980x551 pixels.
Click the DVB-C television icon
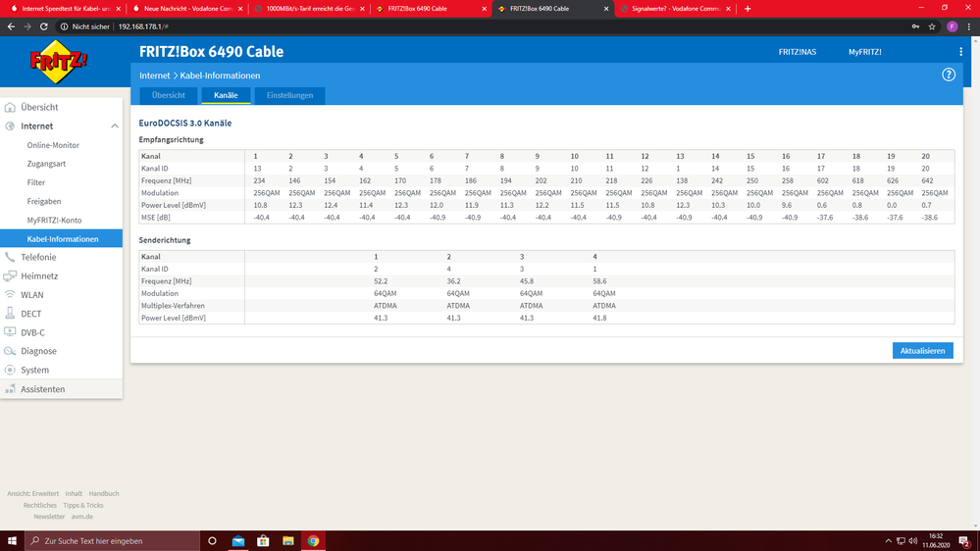pos(10,331)
